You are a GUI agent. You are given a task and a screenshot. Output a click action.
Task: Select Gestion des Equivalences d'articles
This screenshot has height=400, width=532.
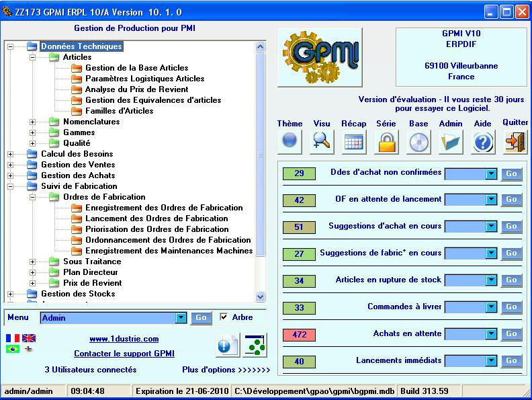tap(153, 100)
